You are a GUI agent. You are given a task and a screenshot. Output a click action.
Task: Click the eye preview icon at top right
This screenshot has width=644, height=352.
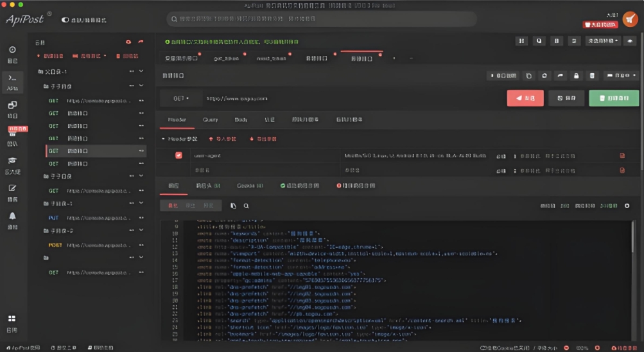pyautogui.click(x=631, y=41)
